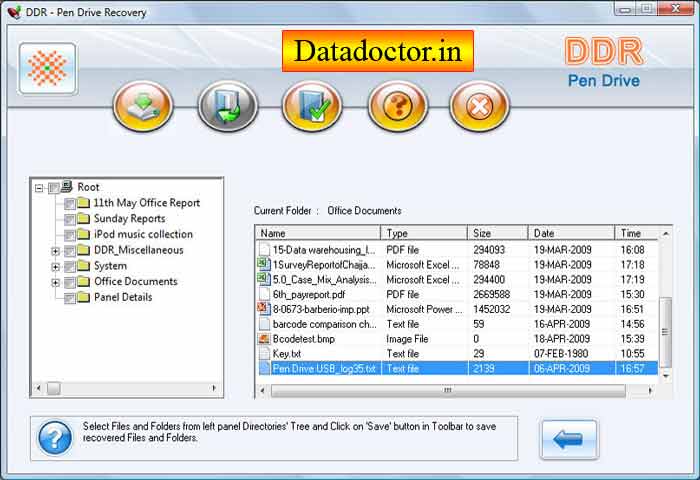Click the 07-FEB-1980 date cell
700x480 pixels.
(x=561, y=354)
